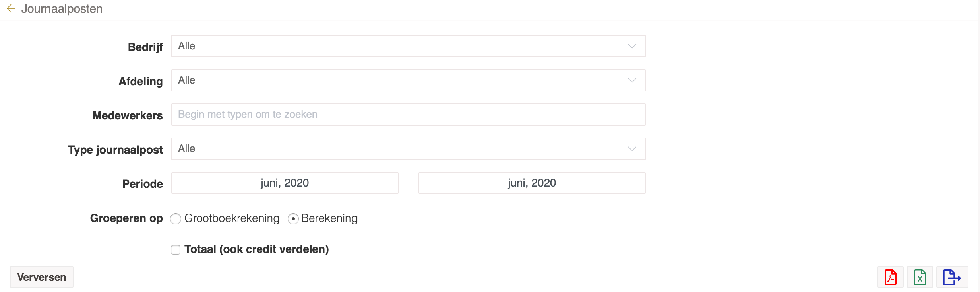Image resolution: width=980 pixels, height=292 pixels.
Task: Enable the Totaal (ook credit verdelen) checkbox
Action: click(x=176, y=250)
